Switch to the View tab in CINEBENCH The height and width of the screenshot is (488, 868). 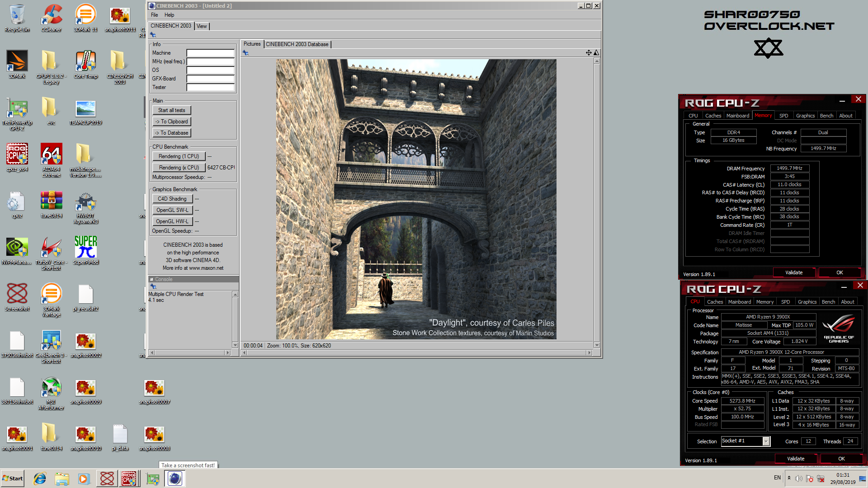pos(202,26)
